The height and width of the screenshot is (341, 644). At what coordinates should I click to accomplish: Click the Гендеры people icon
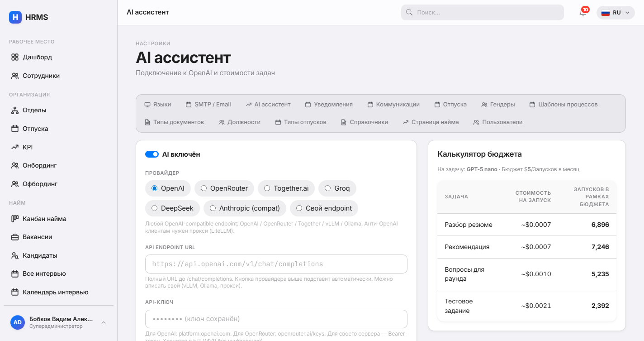pyautogui.click(x=484, y=105)
